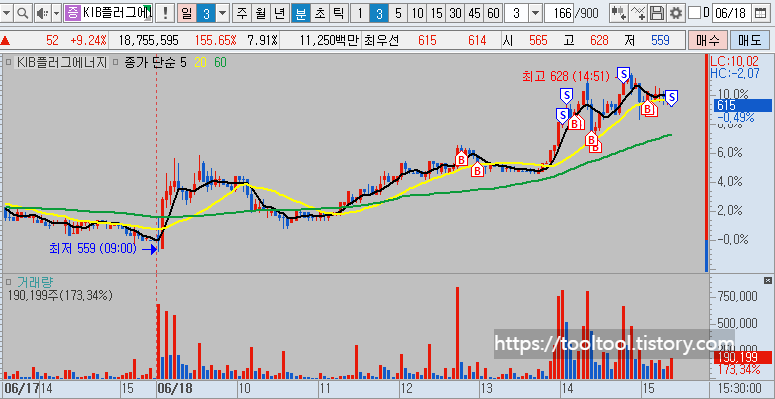This screenshot has height=399, width=775.
Task: Open the stock search magnifier icon
Action: click(22, 13)
